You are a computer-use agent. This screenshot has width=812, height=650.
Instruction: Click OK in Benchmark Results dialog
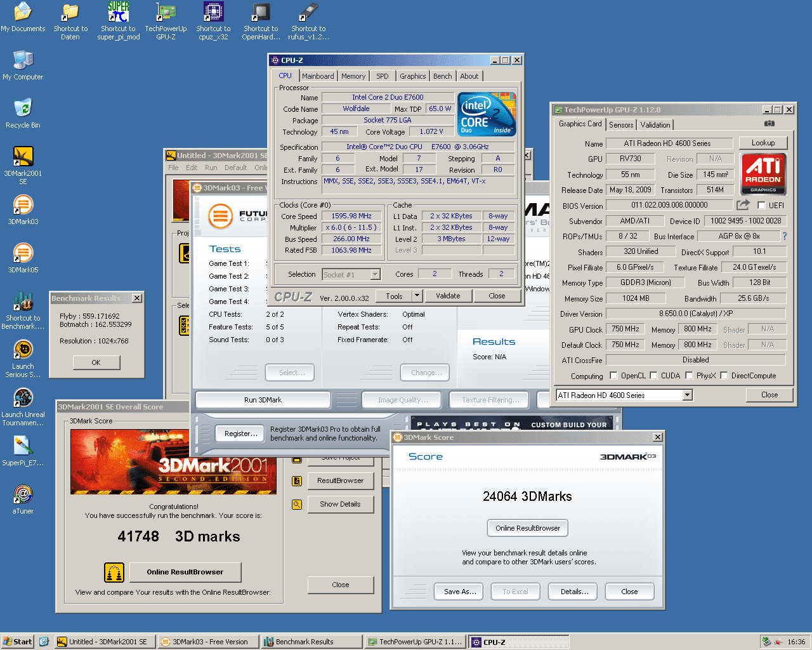pos(96,362)
